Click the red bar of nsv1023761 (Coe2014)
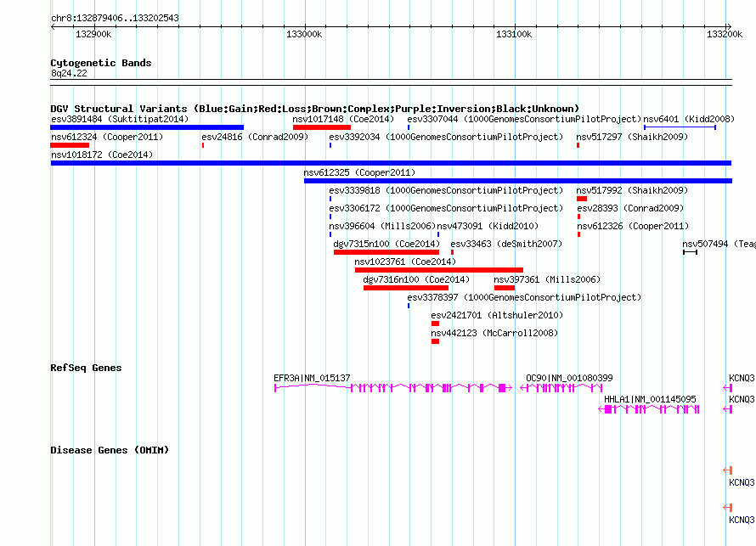The width and height of the screenshot is (756, 546). pyautogui.click(x=439, y=270)
